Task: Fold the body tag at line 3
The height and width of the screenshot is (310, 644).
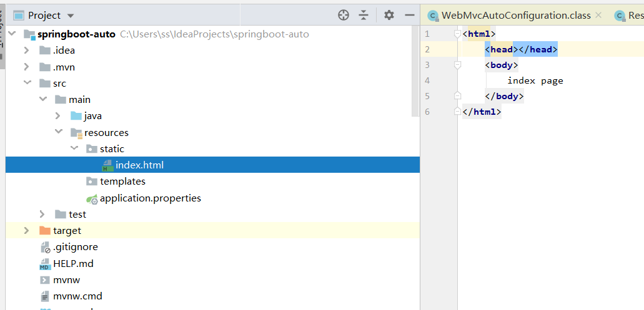Action: pyautogui.click(x=457, y=65)
